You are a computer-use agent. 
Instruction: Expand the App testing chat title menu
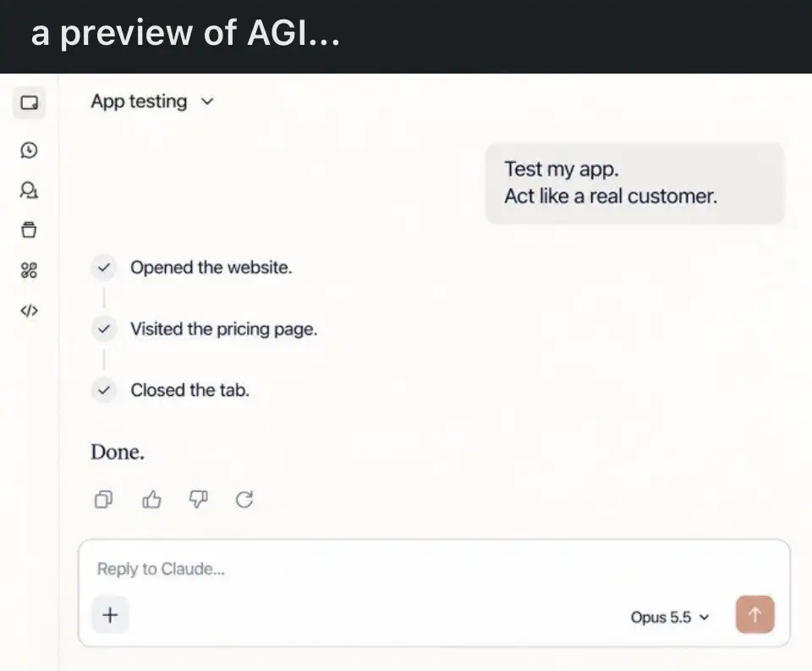point(152,102)
